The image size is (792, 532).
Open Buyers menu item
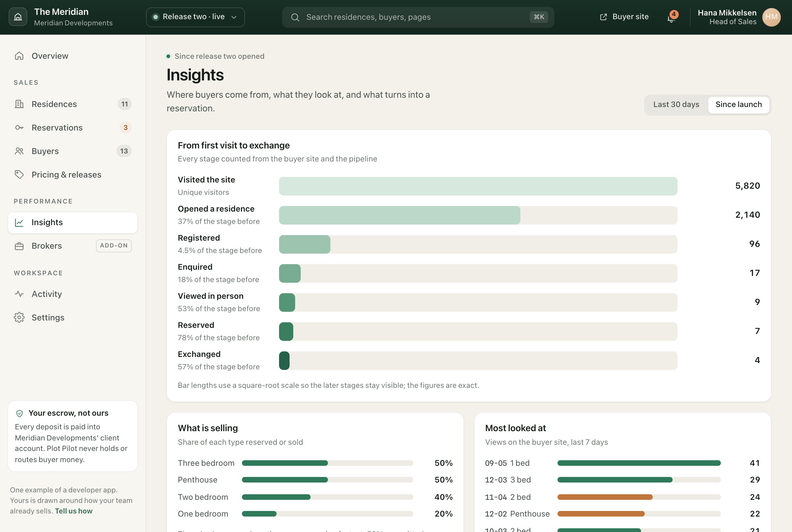[73, 151]
